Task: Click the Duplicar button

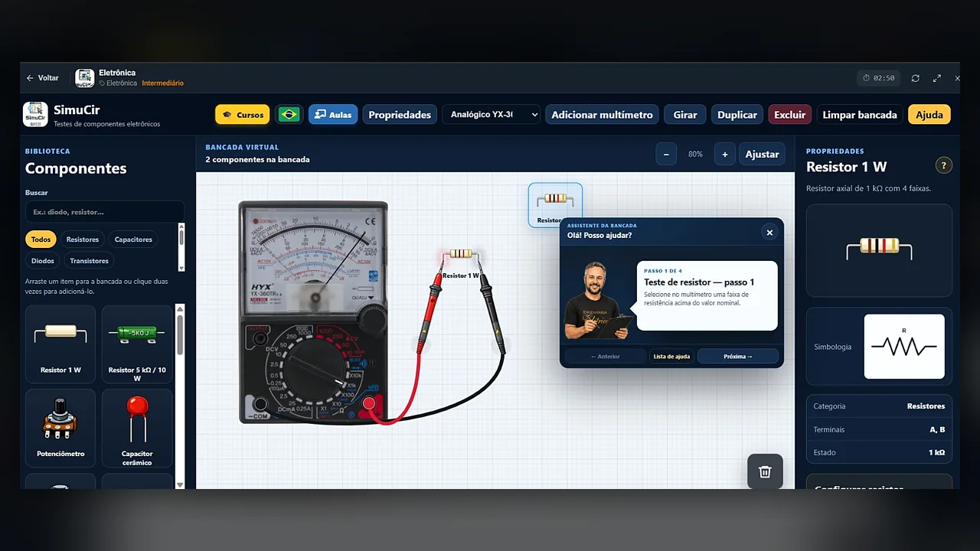Action: click(737, 115)
